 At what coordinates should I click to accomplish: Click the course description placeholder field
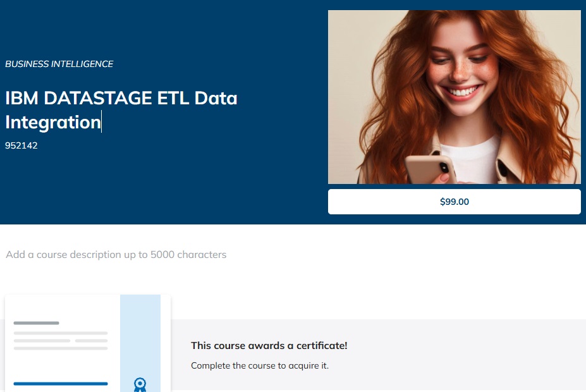tap(116, 254)
